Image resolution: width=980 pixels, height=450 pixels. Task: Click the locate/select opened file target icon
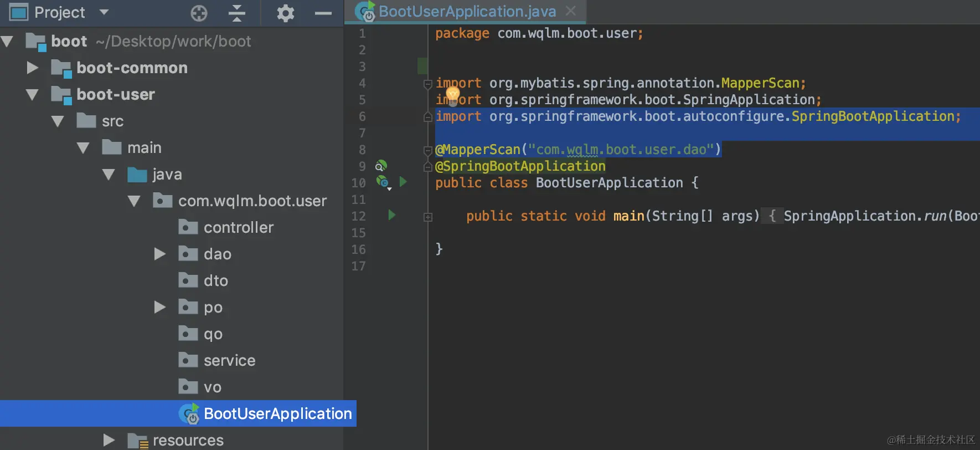point(199,13)
